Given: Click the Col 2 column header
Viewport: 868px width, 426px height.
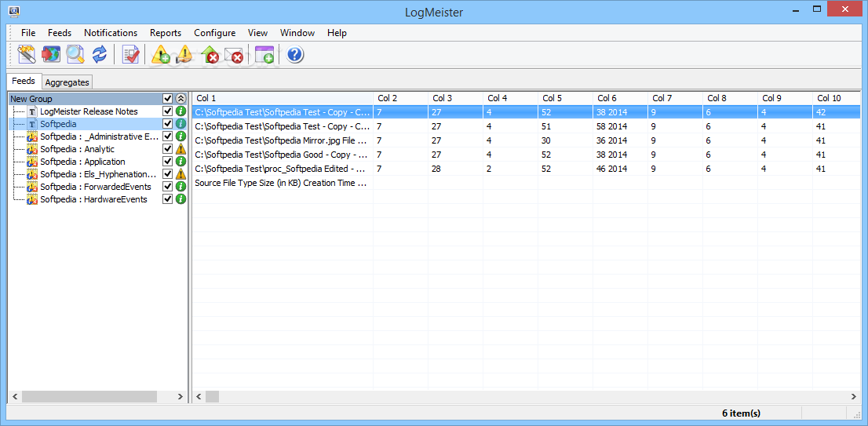Looking at the screenshot, I should click(401, 98).
